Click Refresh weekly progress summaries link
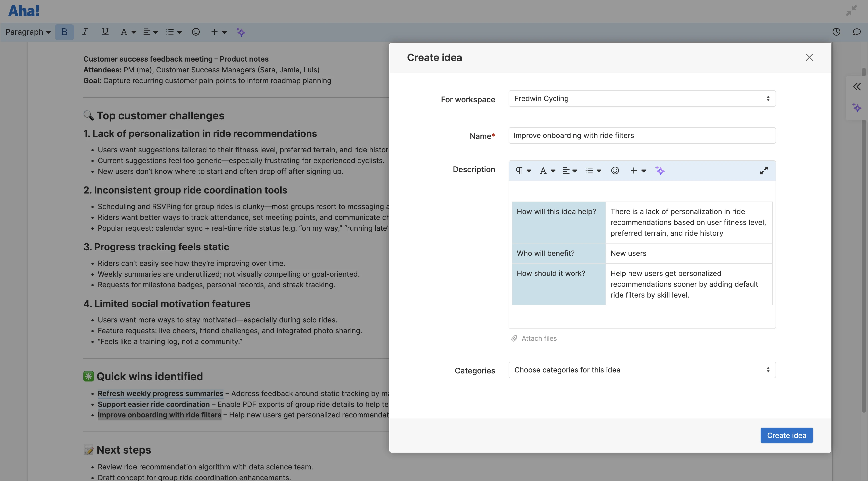The width and height of the screenshot is (868, 481). (x=160, y=393)
